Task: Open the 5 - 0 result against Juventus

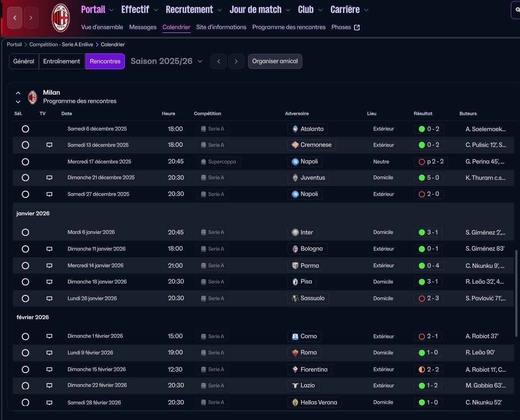Action: coord(428,178)
